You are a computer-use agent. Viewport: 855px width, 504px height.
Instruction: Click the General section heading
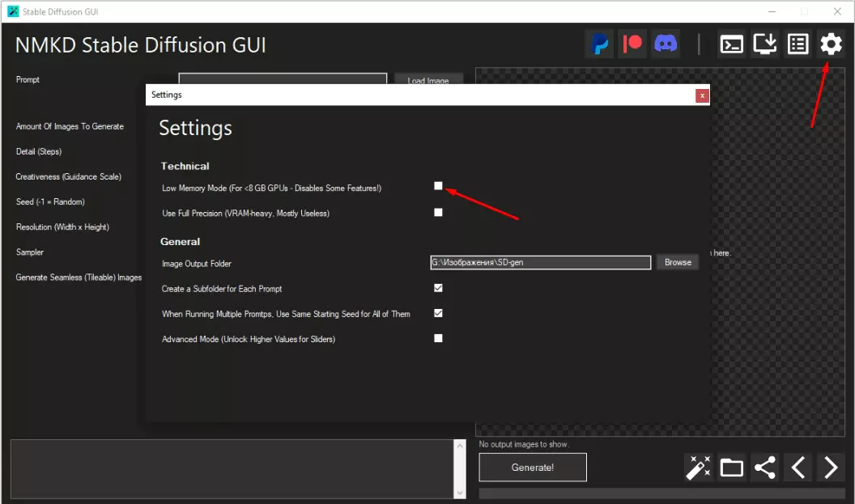180,241
